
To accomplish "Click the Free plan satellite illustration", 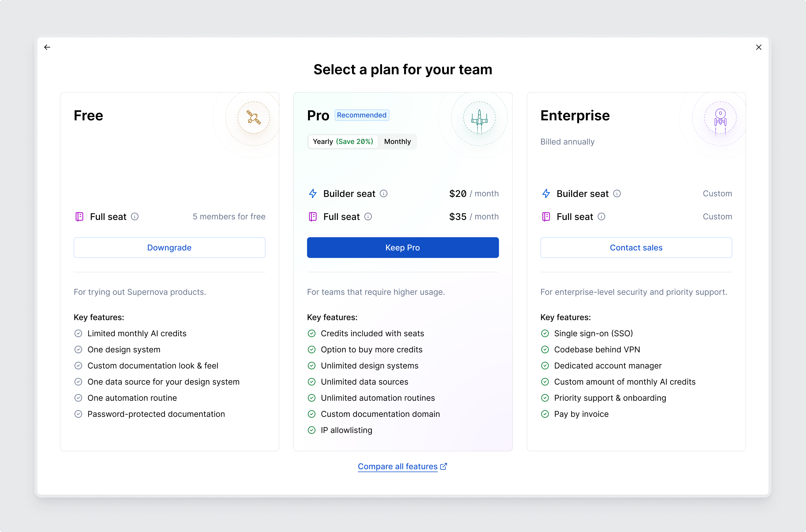I will [253, 117].
